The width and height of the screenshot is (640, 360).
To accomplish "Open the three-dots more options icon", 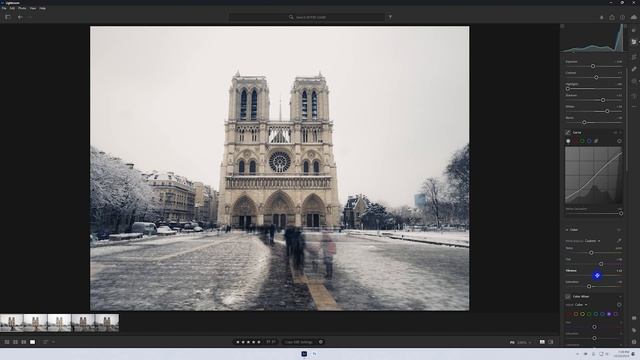I will tap(634, 107).
